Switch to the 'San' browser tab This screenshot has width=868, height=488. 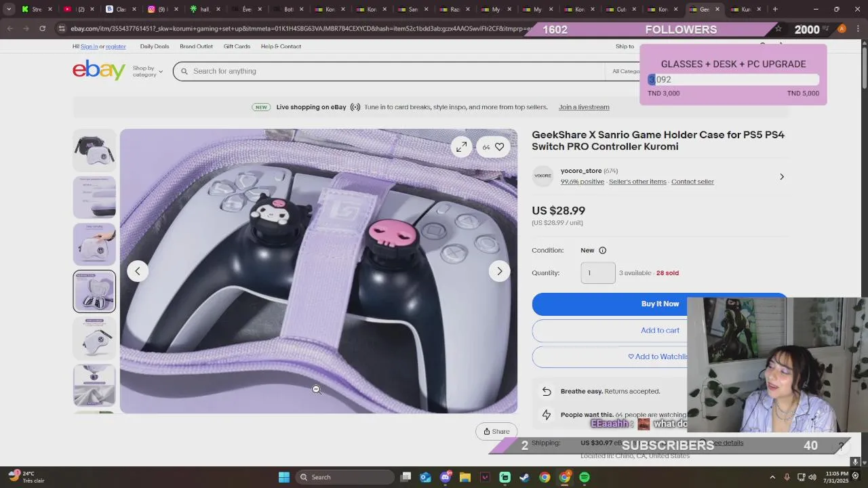coord(412,9)
